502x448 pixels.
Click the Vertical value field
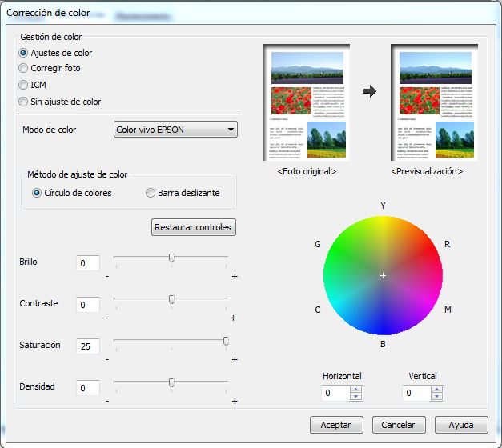pos(416,393)
